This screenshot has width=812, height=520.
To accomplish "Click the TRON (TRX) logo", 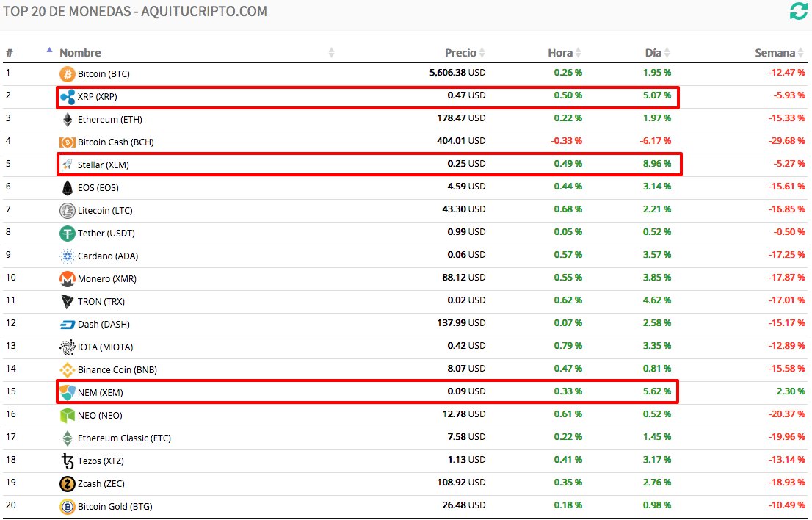I will pos(68,301).
